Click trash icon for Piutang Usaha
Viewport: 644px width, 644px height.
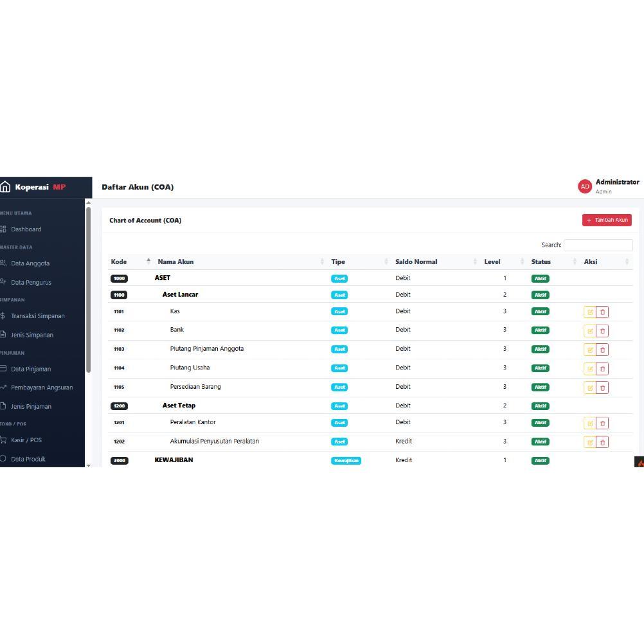602,369
